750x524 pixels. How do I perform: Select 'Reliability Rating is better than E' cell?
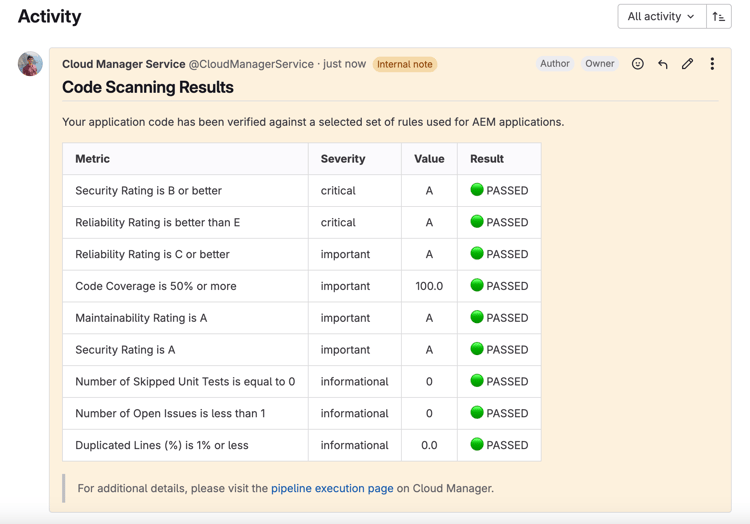(186, 222)
